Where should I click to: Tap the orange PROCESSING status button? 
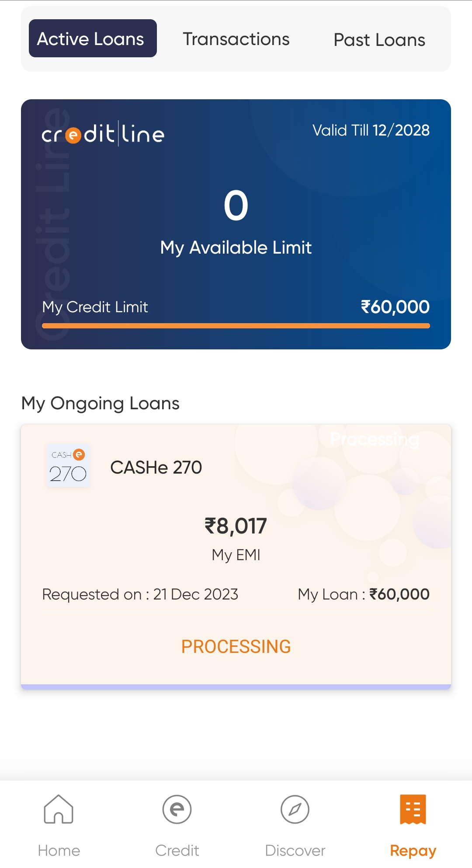(236, 646)
